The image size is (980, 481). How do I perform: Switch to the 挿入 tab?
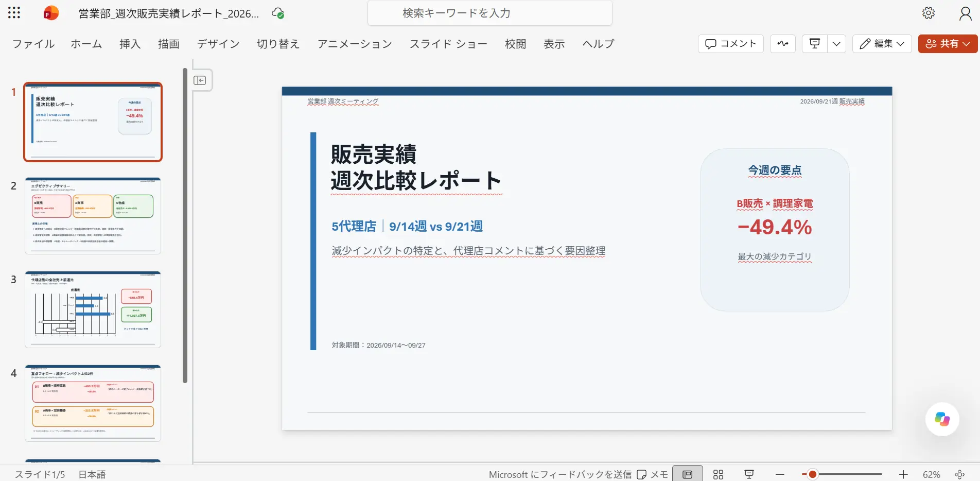point(130,44)
